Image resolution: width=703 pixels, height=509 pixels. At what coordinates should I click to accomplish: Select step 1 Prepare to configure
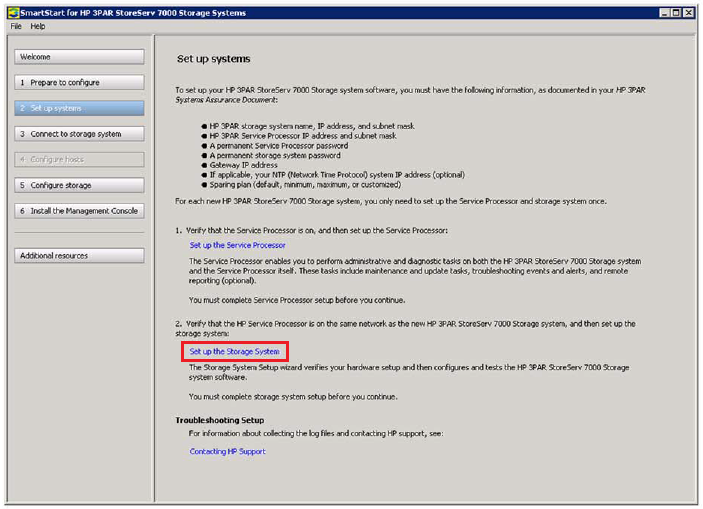click(80, 83)
